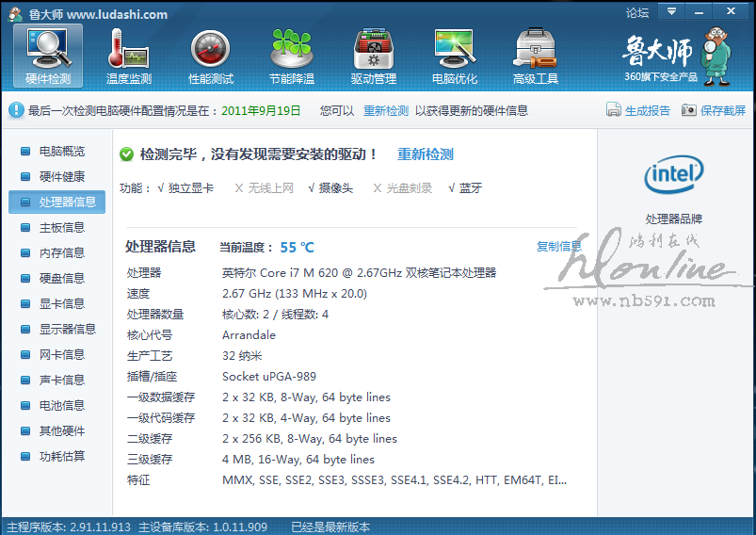
Task: Click 复制信息 to copy info
Action: tap(559, 247)
